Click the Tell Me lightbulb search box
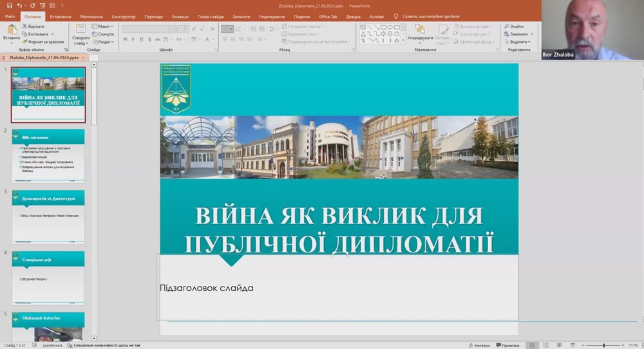The width and height of the screenshot is (644, 349). click(x=426, y=17)
